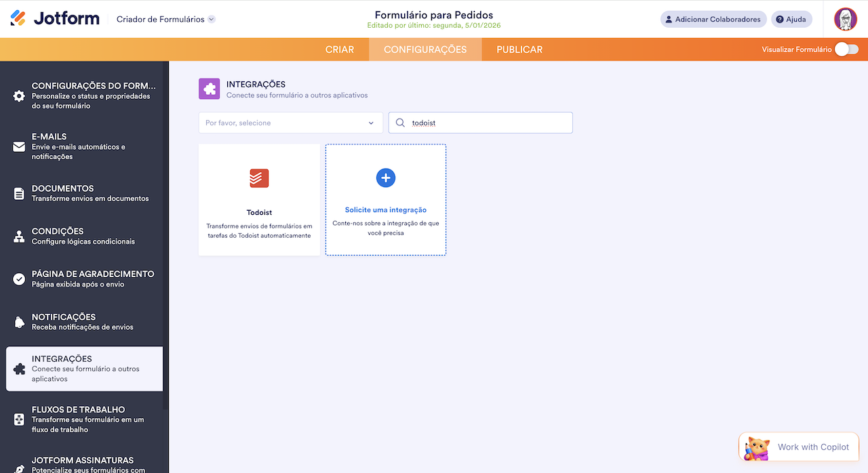Image resolution: width=868 pixels, height=473 pixels.
Task: Enable the Visualizar Formulário toggle
Action: click(846, 49)
